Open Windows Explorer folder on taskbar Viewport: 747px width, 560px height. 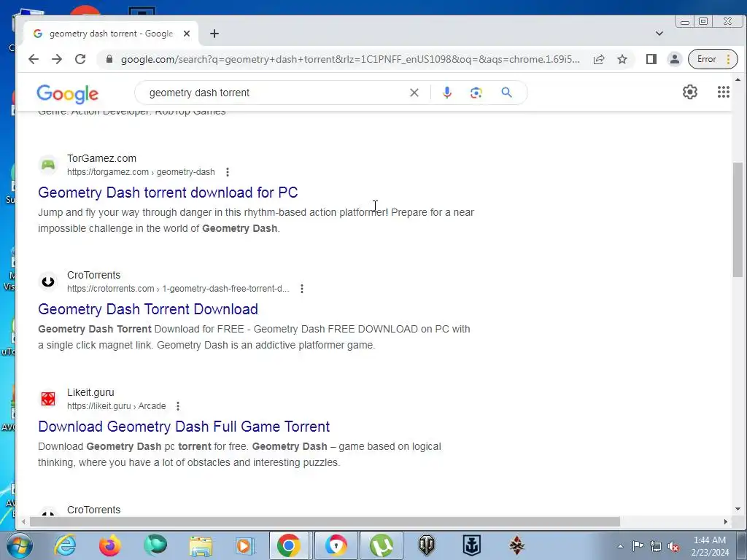(201, 545)
